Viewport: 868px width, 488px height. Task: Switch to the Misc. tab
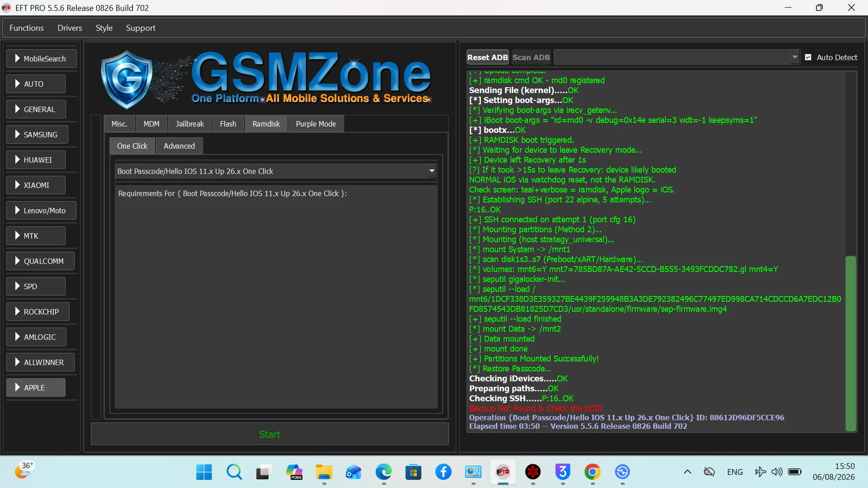[x=119, y=124]
